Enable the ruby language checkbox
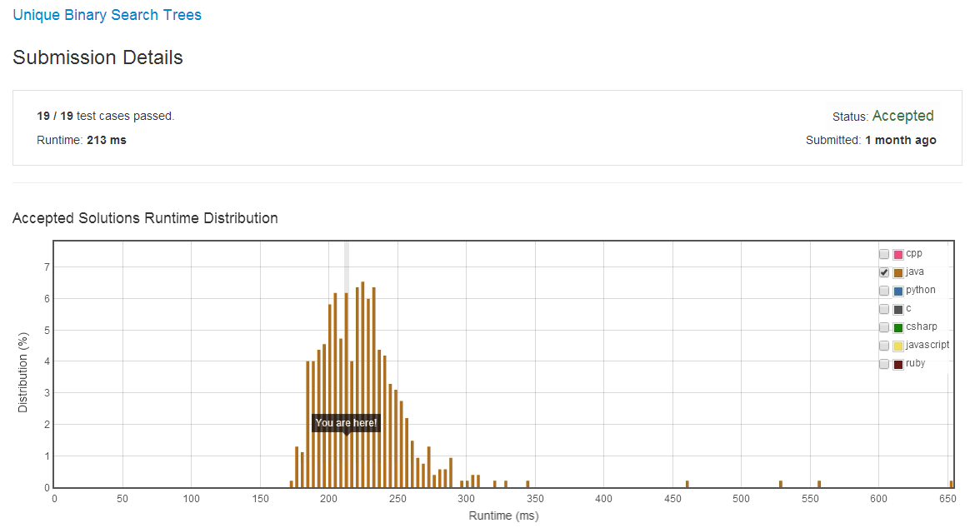This screenshot has height=528, width=980. (883, 364)
